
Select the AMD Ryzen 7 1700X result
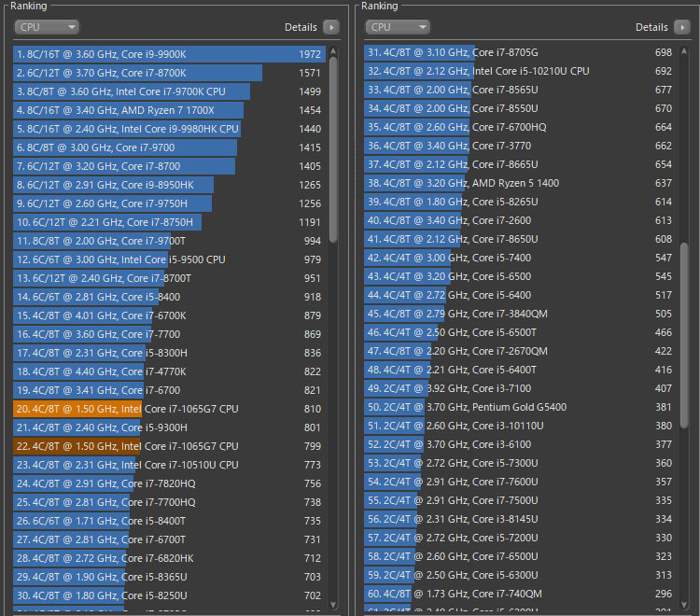[168, 110]
